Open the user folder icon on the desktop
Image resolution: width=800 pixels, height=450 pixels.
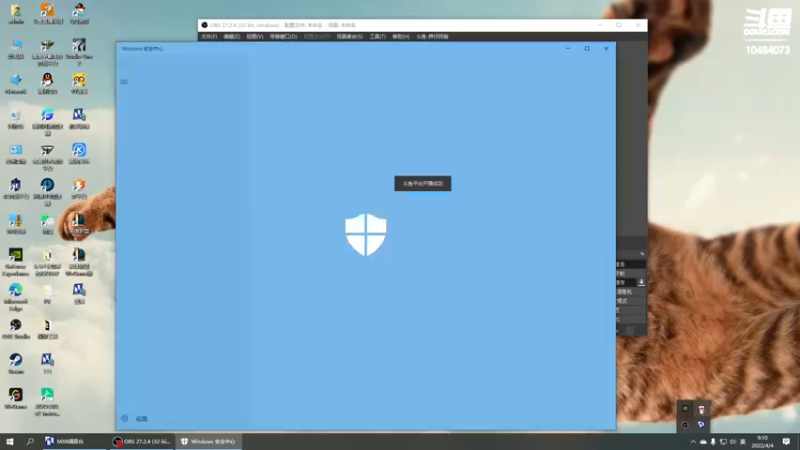tap(16, 14)
